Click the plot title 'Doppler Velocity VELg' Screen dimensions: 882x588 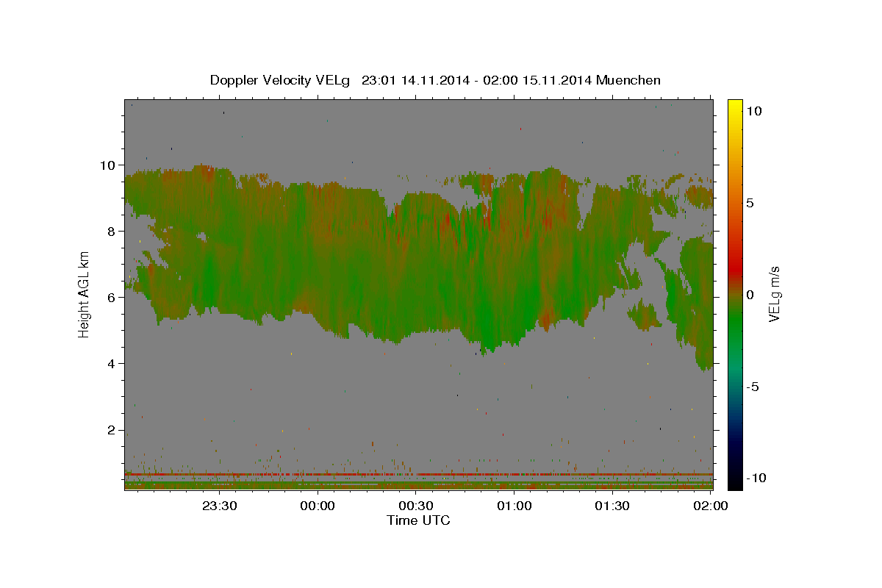pos(279,80)
